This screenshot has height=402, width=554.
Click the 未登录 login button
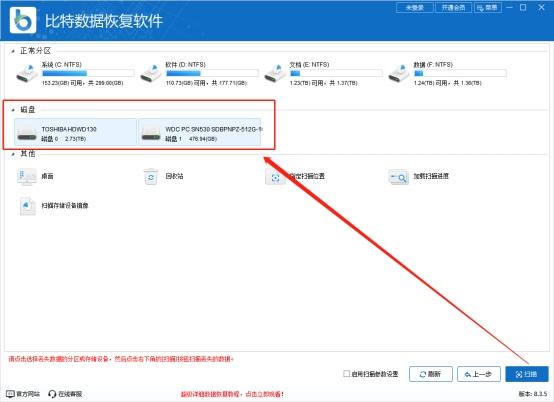coord(415,7)
